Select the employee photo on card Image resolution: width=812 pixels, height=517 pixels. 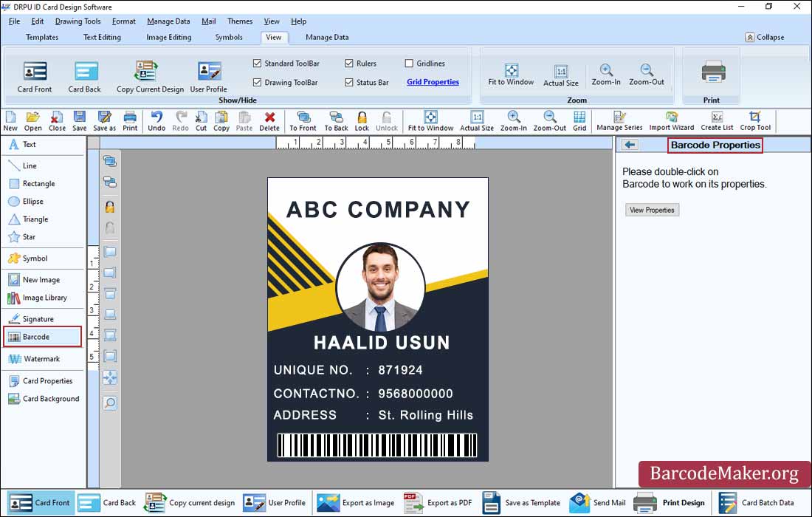coord(381,287)
